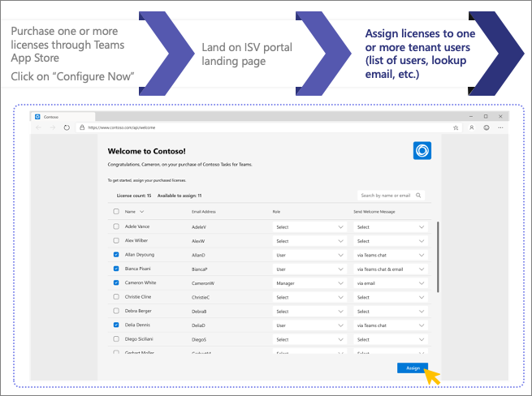Open Role dropdown for Diego Siciliani

coord(309,339)
